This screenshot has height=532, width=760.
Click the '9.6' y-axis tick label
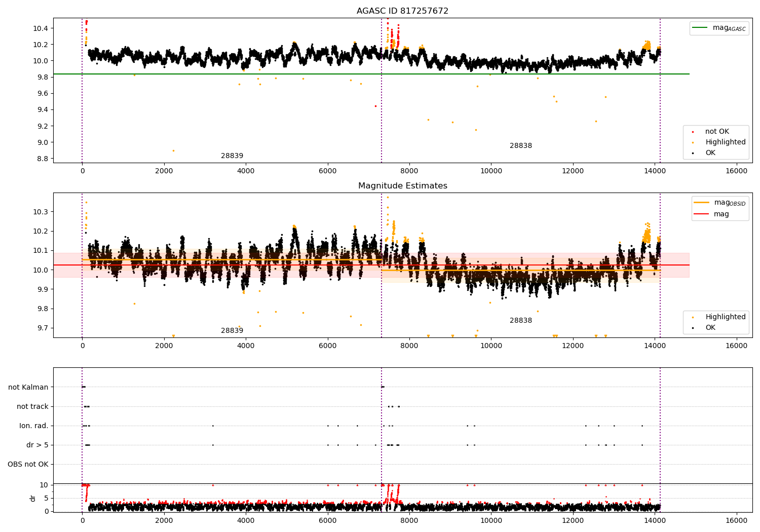(x=43, y=93)
